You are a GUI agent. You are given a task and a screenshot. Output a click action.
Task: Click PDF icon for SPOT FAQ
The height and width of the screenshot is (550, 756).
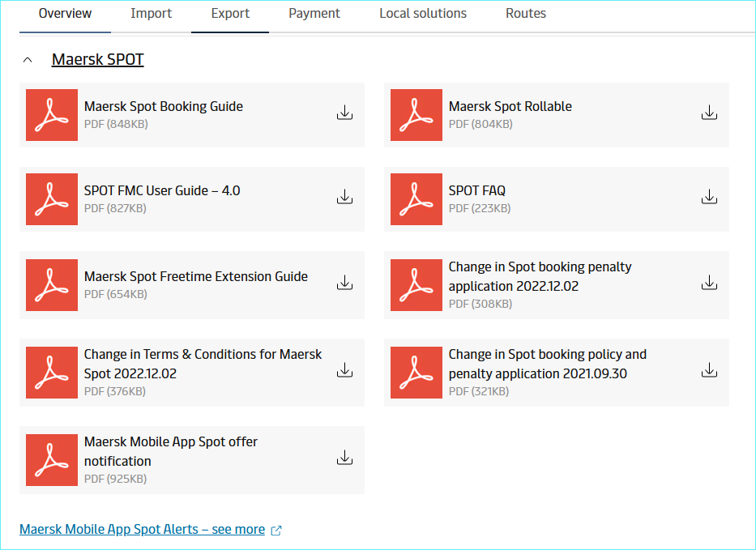click(416, 199)
